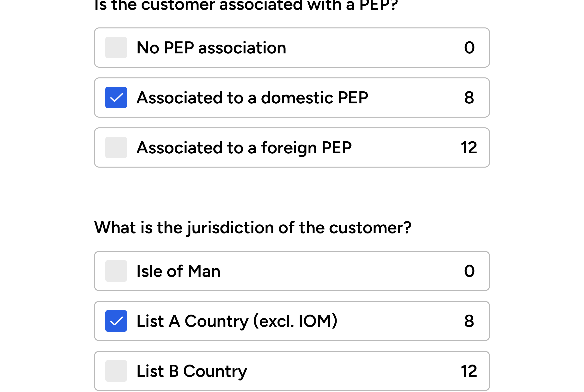Viewport: 584px width, 392px height.
Task: Untick the List A Country checkbox
Action: tap(116, 321)
